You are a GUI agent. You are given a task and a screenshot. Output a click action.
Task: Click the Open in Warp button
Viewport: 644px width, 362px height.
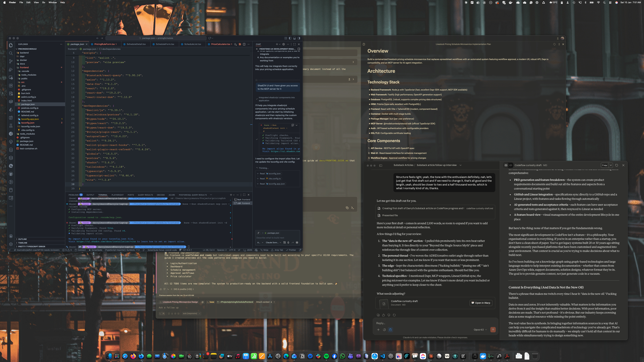pos(481,303)
